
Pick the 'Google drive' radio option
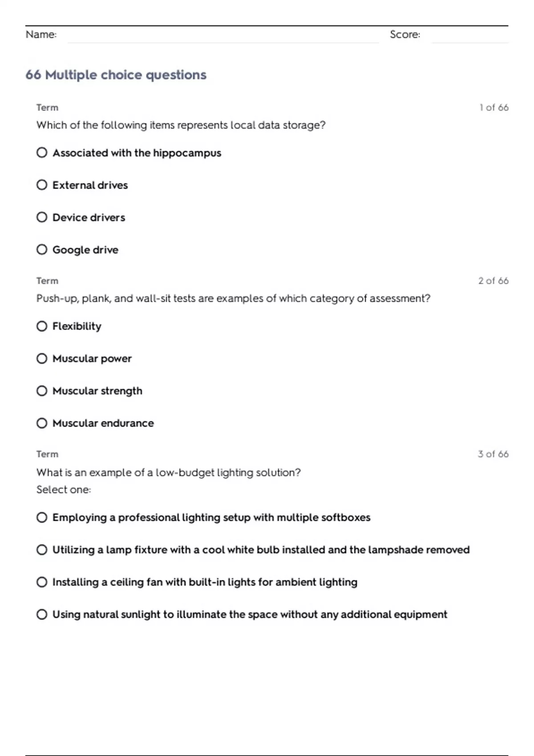click(x=42, y=249)
